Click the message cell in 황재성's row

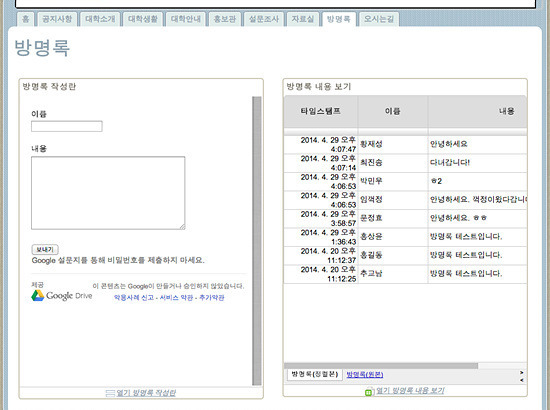tap(477, 144)
